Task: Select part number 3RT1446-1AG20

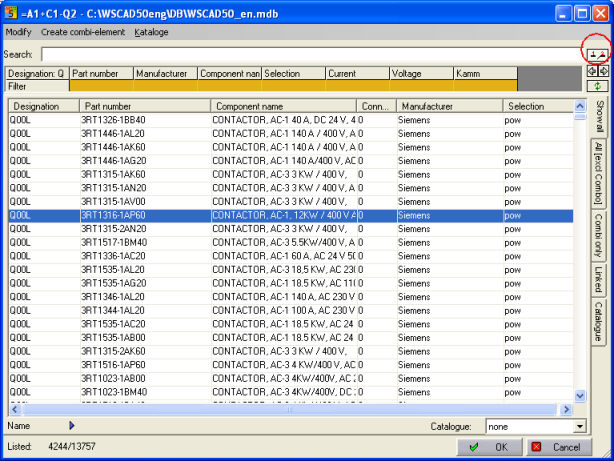Action: (114, 161)
